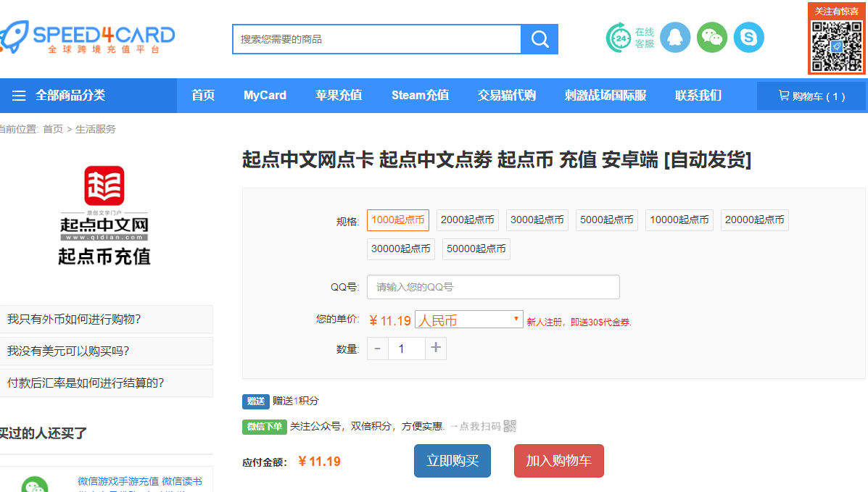Open the hamburger menu for all categories
Screen dimensions: 868x492
pos(19,96)
